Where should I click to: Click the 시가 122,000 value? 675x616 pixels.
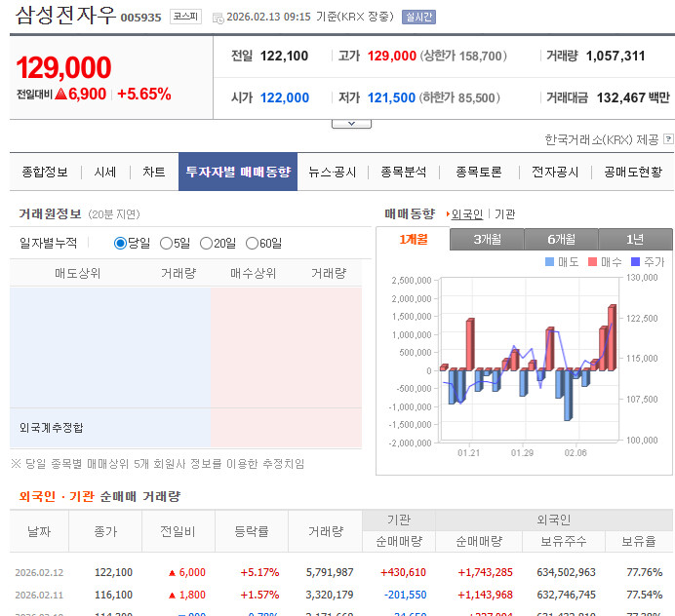(x=285, y=97)
